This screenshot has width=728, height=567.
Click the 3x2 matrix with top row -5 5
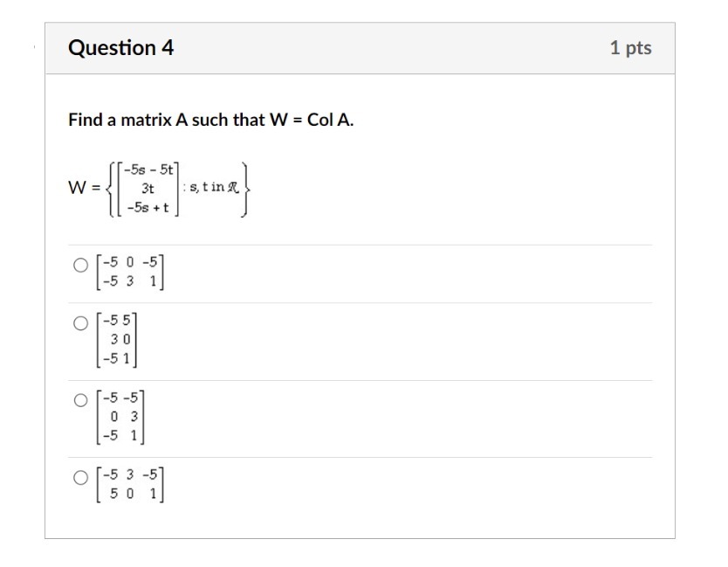pyautogui.click(x=117, y=340)
